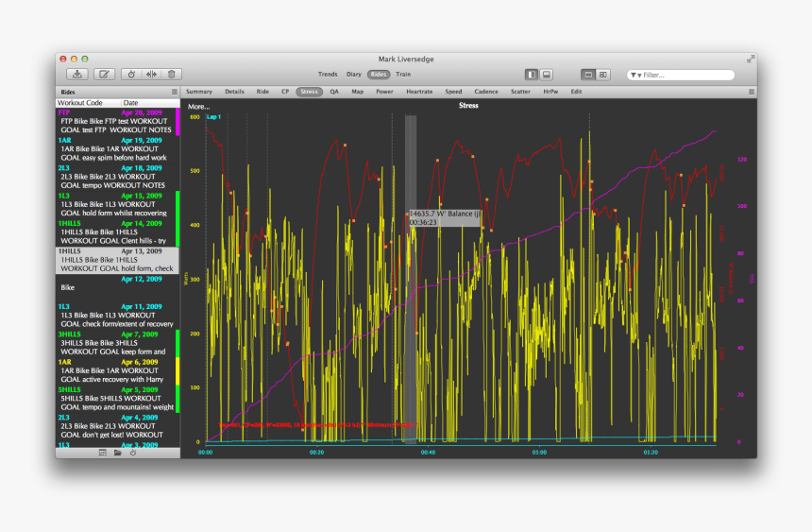Select the 2L3 ride from Apr 4, 2009
The width and height of the screenshot is (812, 532).
pyautogui.click(x=118, y=427)
